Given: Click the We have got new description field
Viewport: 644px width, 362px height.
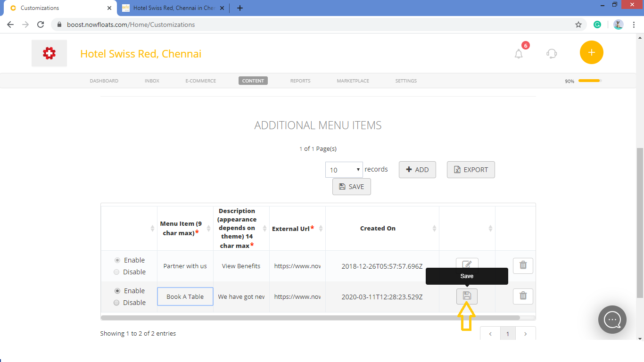Looking at the screenshot, I should tap(241, 296).
